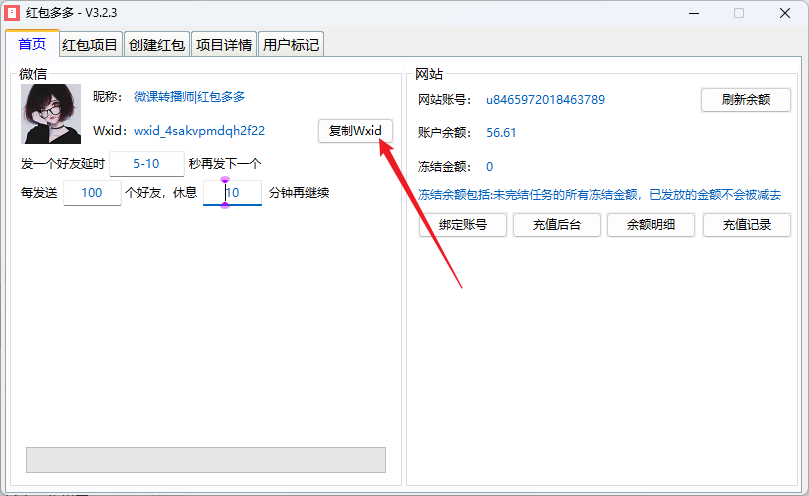Open the 充值记录 recharge history
The width and height of the screenshot is (809, 496).
tap(746, 225)
